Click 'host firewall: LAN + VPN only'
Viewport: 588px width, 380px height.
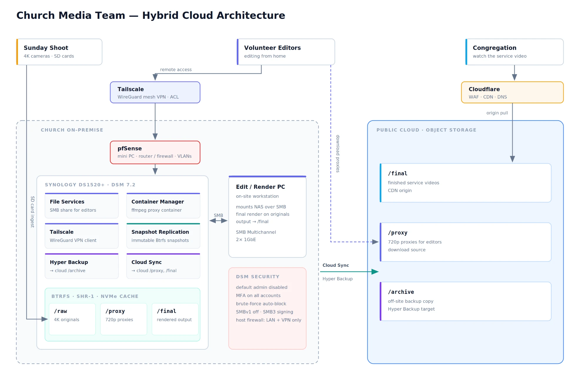pos(268,320)
